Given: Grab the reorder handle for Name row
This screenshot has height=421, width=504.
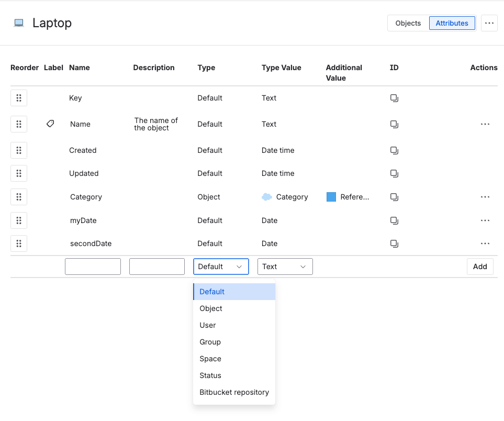Looking at the screenshot, I should tap(19, 124).
